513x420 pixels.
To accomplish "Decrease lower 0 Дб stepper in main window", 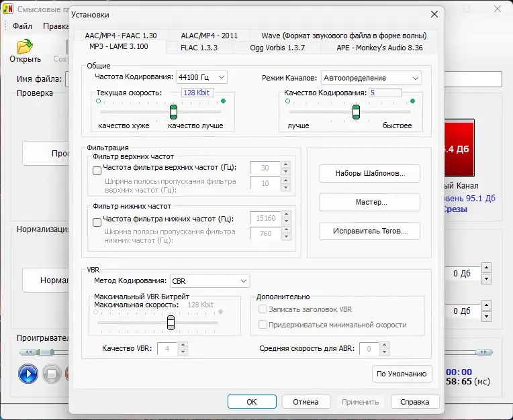I will coord(487,317).
